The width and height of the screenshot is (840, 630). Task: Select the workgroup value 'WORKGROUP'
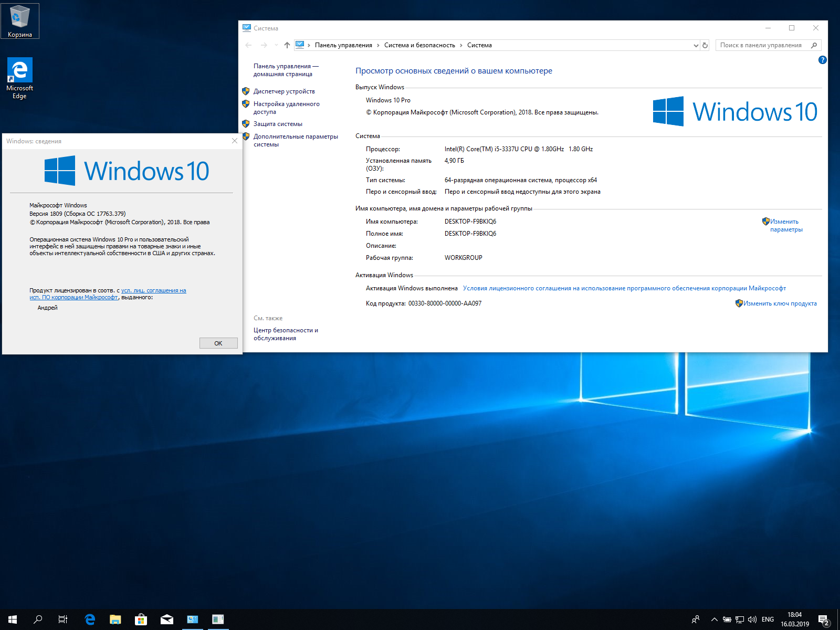point(463,258)
